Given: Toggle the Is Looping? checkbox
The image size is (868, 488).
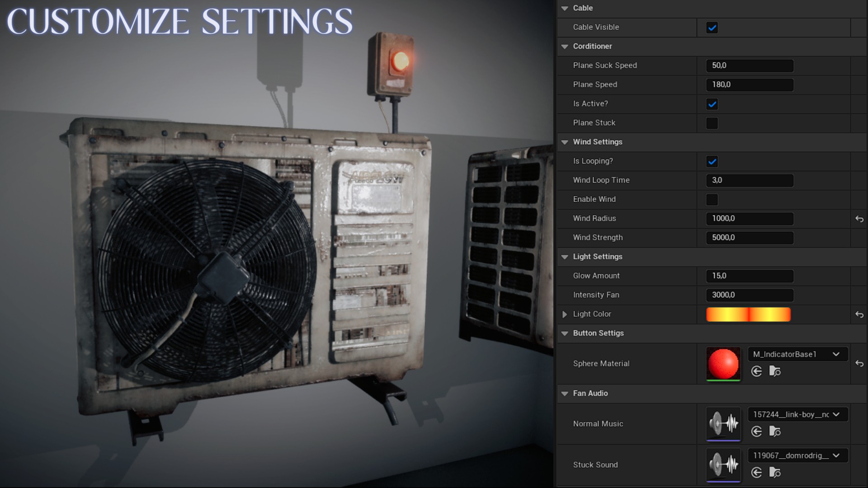Looking at the screenshot, I should pos(712,162).
